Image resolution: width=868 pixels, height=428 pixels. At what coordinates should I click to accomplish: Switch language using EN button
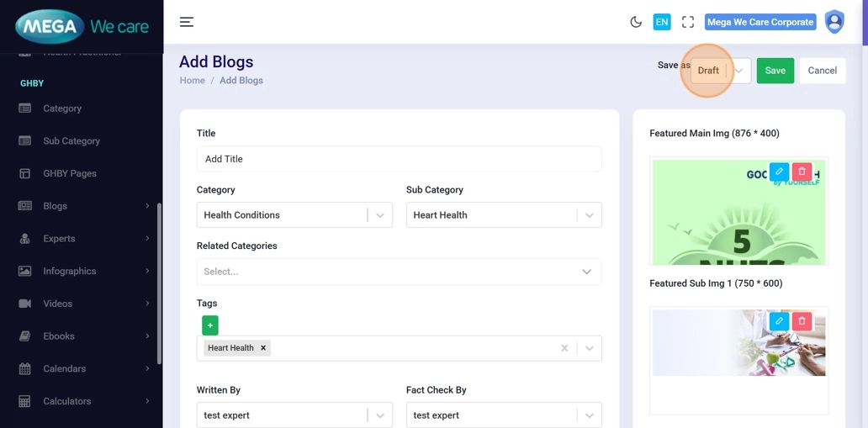point(662,22)
